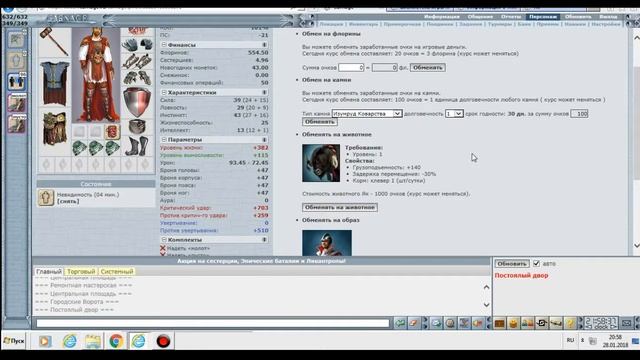
Task: Click the chat message input field
Action: 213,323
